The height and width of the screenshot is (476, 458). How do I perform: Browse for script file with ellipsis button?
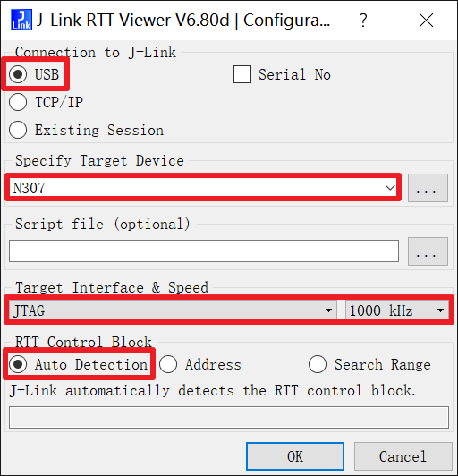pyautogui.click(x=428, y=251)
